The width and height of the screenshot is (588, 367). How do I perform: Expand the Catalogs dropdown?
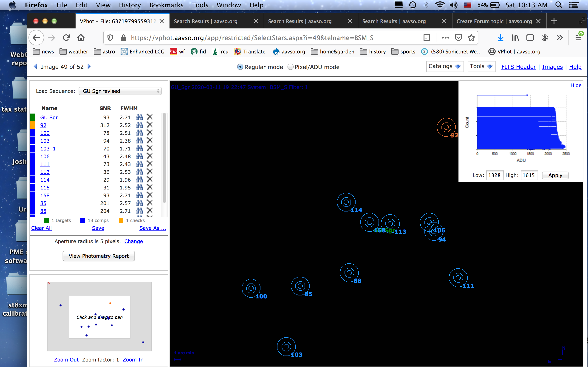pyautogui.click(x=445, y=66)
